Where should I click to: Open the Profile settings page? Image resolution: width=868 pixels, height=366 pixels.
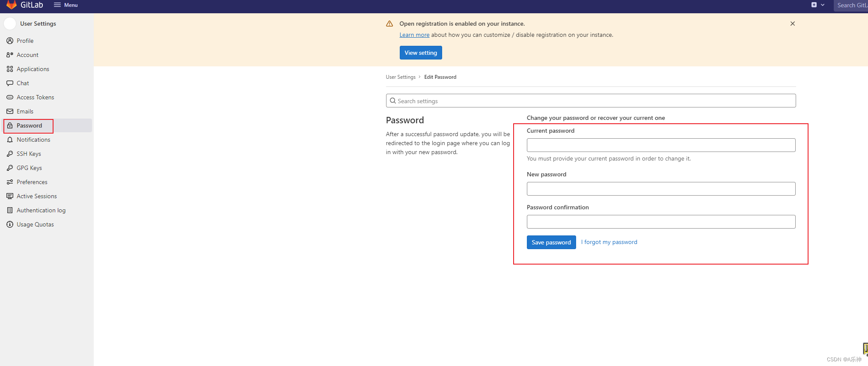point(47,41)
